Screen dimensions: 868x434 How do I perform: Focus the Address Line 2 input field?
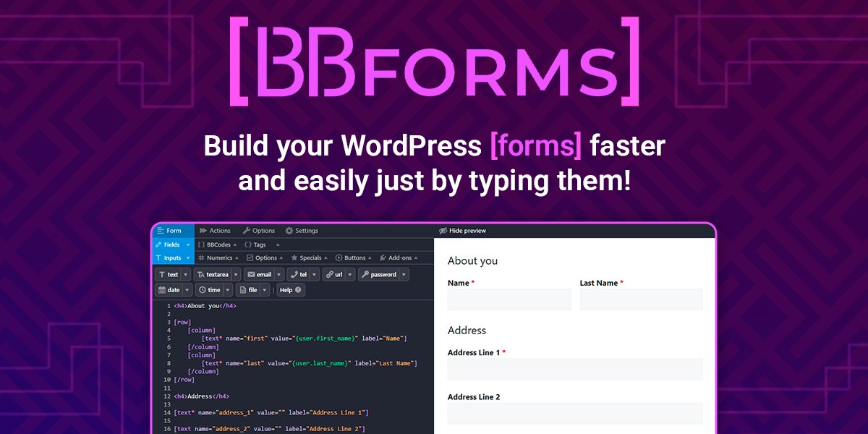click(x=575, y=413)
